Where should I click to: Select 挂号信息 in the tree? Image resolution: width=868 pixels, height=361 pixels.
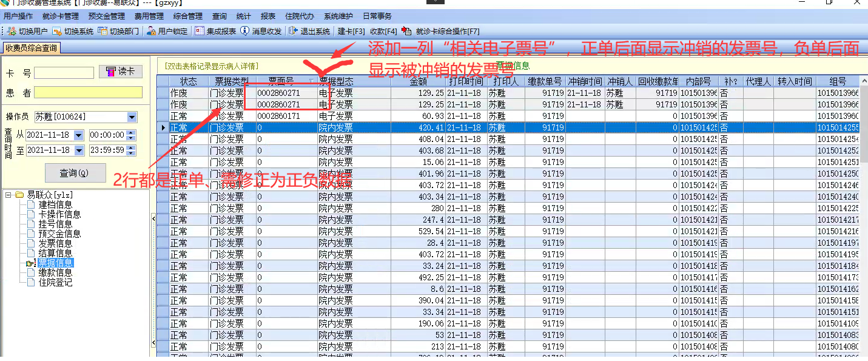55,224
